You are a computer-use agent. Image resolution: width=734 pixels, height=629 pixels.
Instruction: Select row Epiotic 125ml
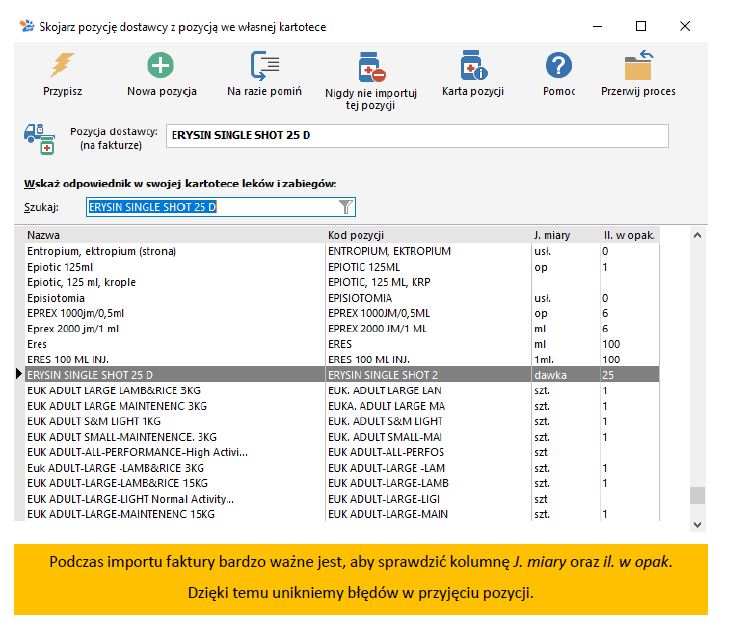342,267
